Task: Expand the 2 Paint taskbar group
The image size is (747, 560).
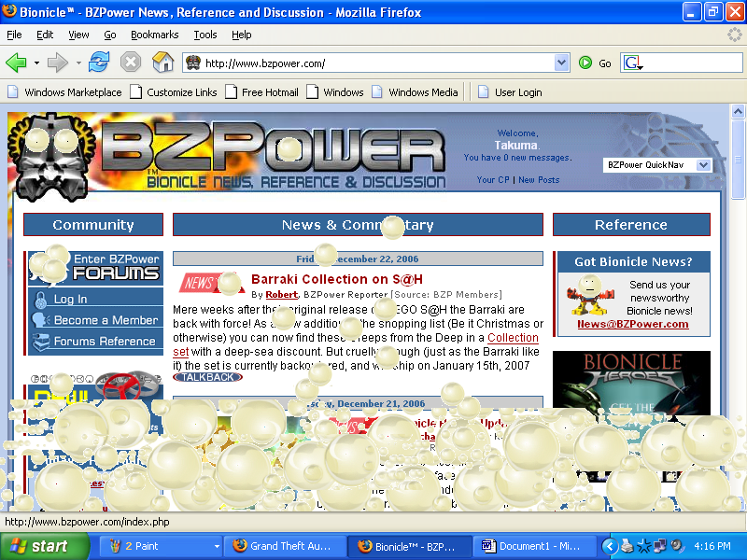Action: coord(217,546)
